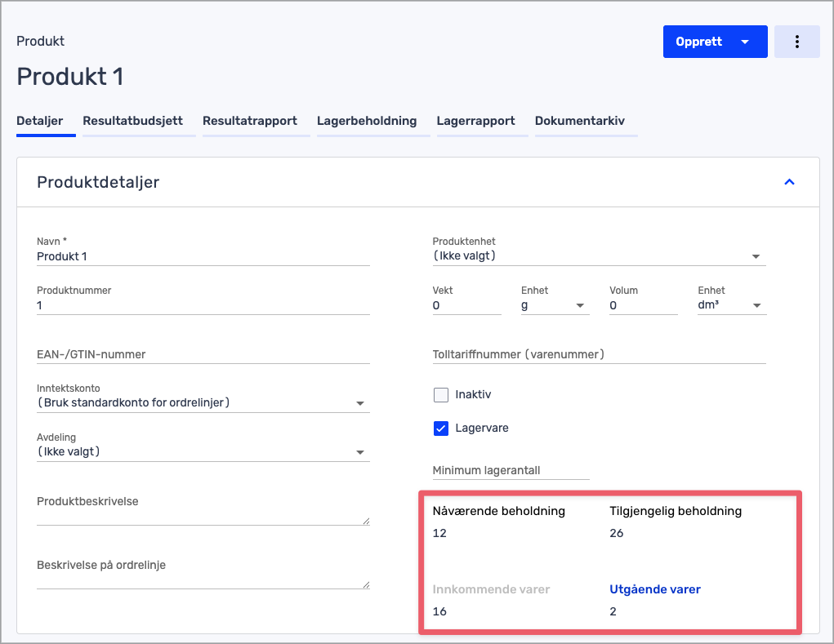Select weight unit dropdown showing g
The height and width of the screenshot is (644, 834).
[x=554, y=305]
